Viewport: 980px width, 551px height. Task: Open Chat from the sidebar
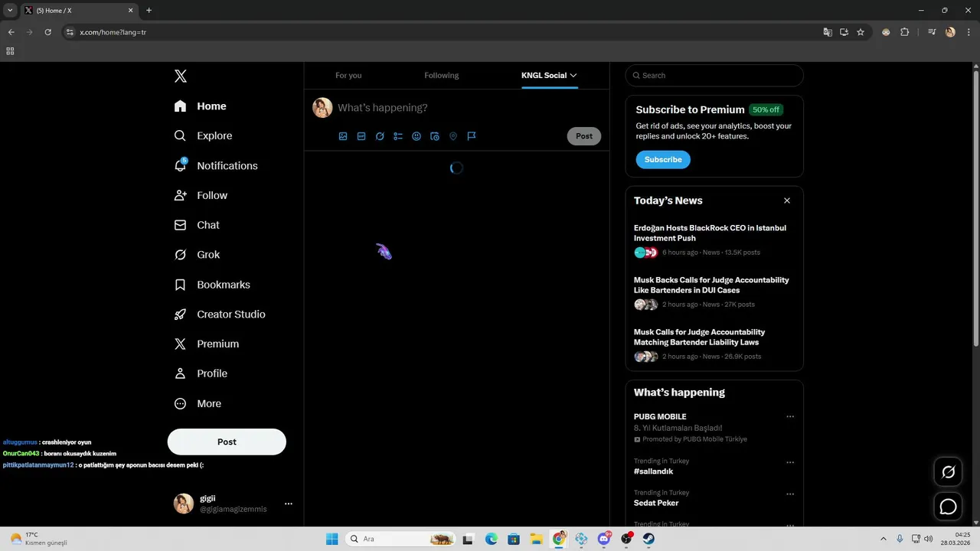tap(197, 225)
